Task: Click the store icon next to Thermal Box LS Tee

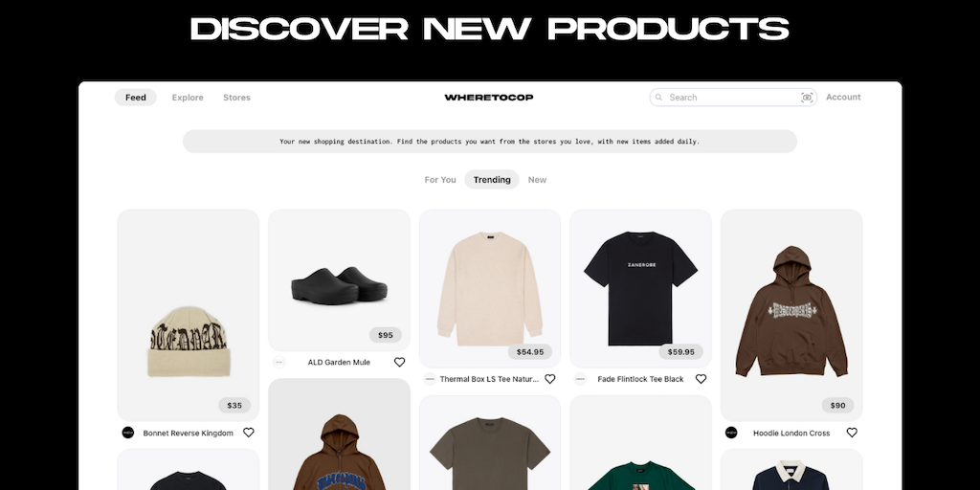Action: (430, 379)
